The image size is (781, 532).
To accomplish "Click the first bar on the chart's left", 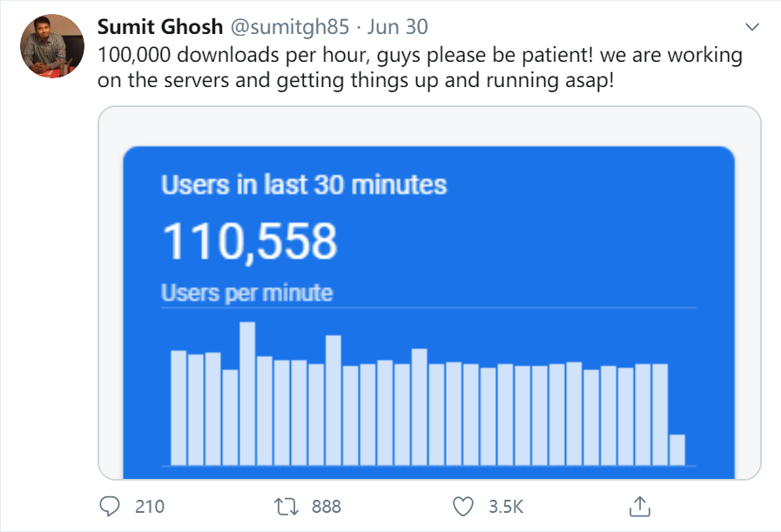I will (178, 407).
